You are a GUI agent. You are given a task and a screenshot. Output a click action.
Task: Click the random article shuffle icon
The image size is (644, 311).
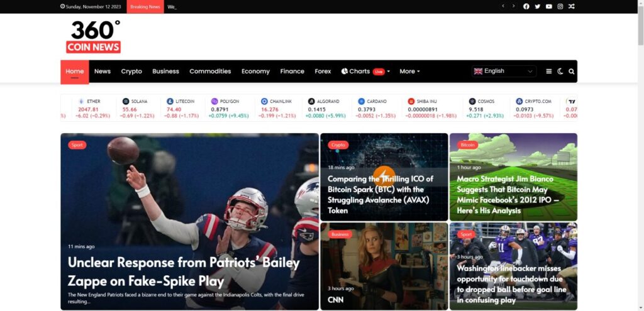[571, 6]
